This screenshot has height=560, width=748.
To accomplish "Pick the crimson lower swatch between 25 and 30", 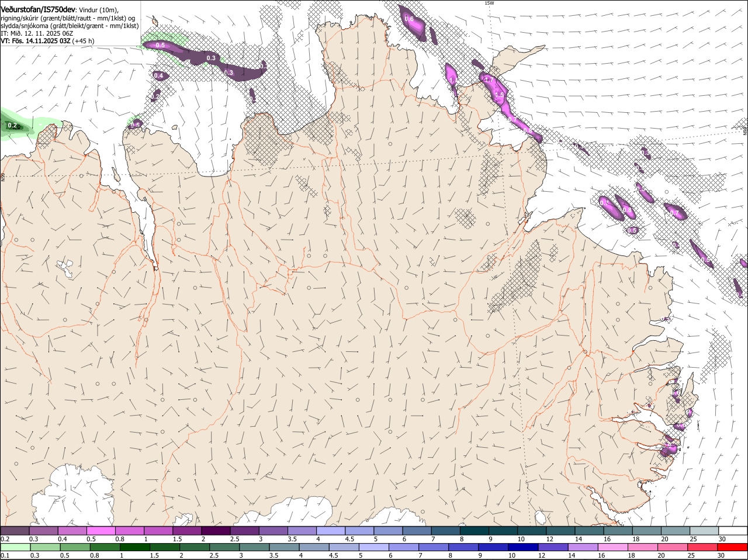I will (x=704, y=547).
